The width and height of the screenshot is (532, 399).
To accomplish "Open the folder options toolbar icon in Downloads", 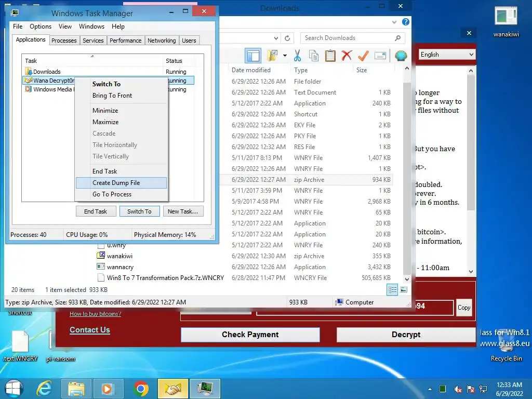I will click(272, 56).
